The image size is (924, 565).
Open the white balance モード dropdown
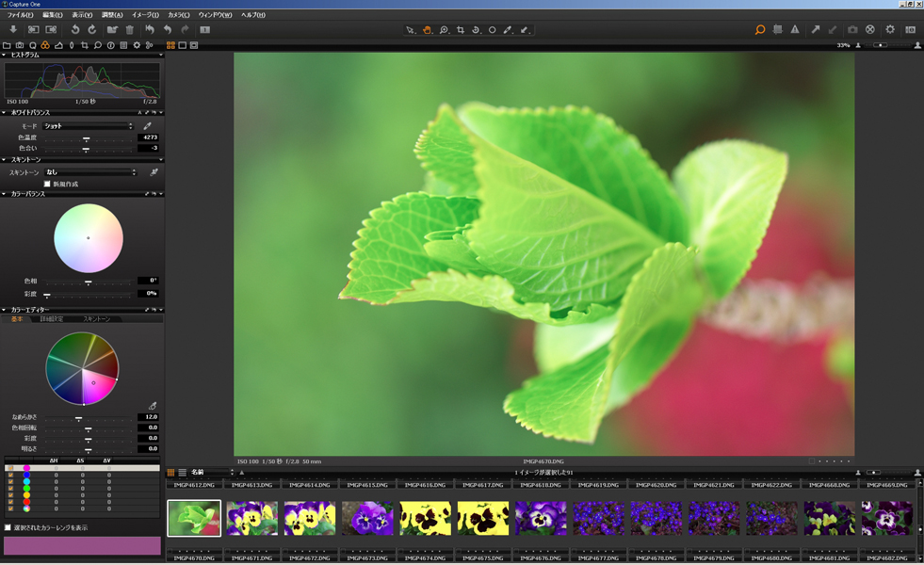click(x=87, y=125)
